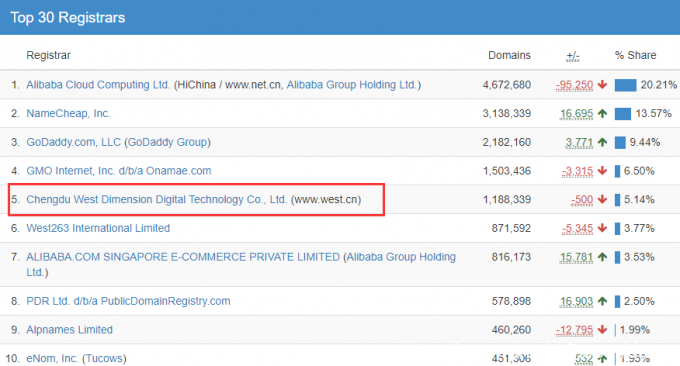Click the -5,345 change value

click(x=578, y=228)
